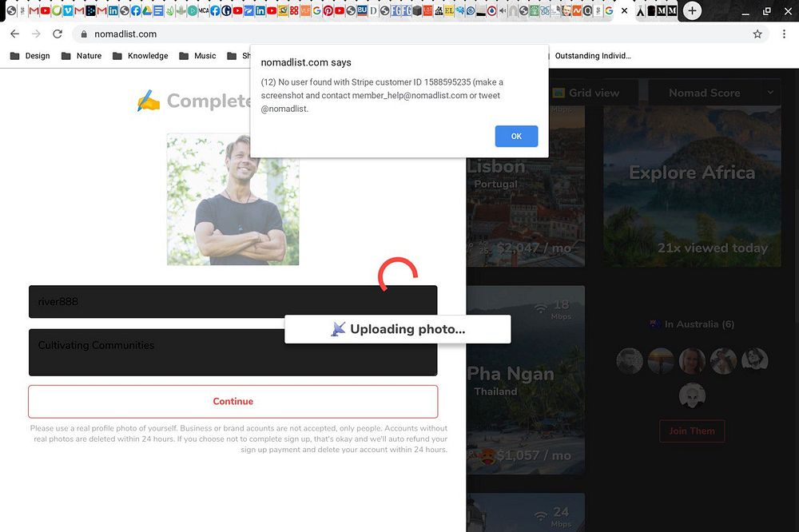Switch to the Pinterest tab
799x532 pixels.
click(328, 10)
